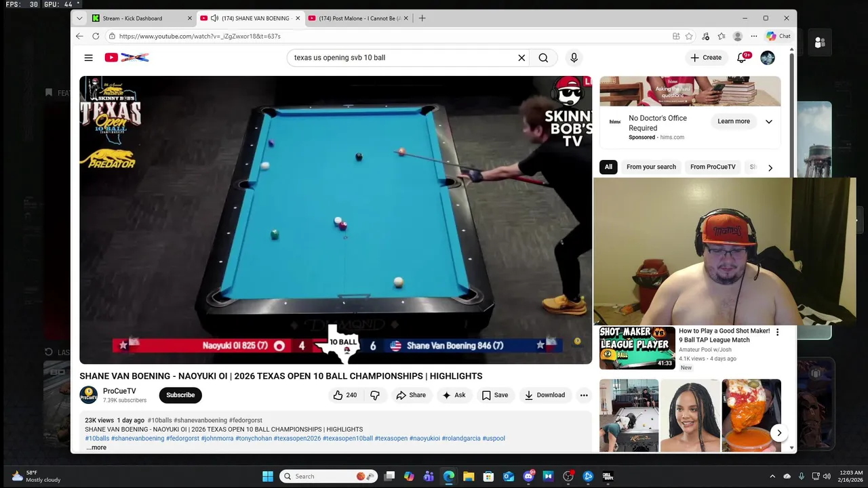Show hidden system tray icons

(x=772, y=476)
